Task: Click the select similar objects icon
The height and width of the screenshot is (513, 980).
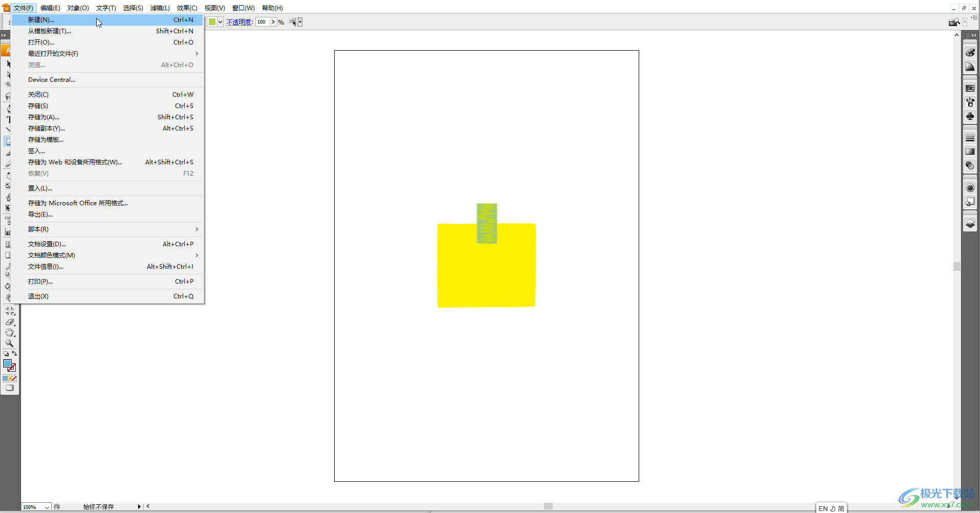Action: pyautogui.click(x=293, y=22)
